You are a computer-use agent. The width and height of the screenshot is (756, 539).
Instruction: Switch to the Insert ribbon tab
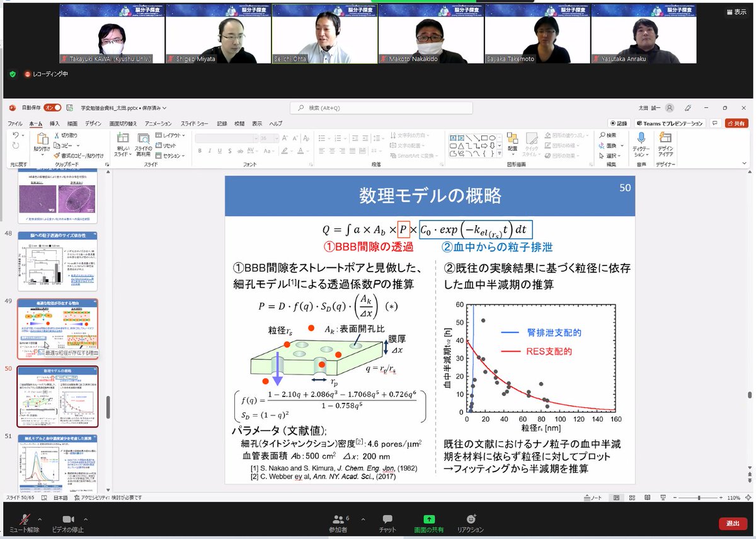pos(55,124)
